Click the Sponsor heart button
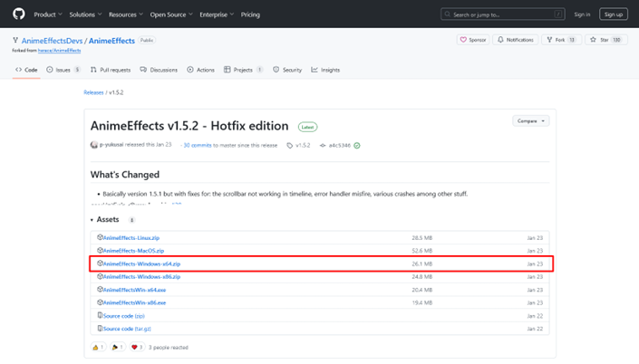639x364 pixels. 473,40
